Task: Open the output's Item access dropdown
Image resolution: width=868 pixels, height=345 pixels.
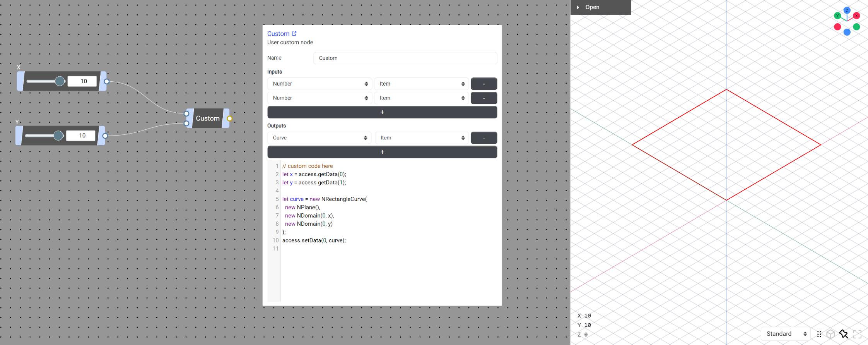Action: (x=422, y=138)
